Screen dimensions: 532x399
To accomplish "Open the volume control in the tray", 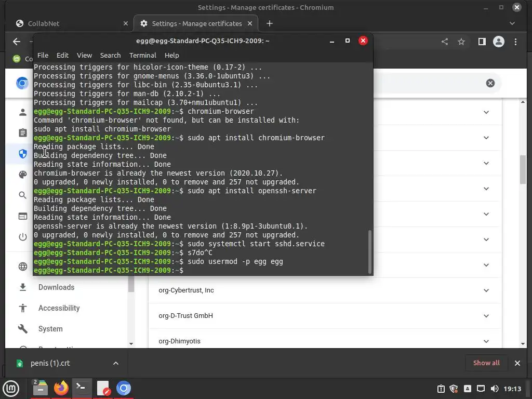I will coord(495,389).
